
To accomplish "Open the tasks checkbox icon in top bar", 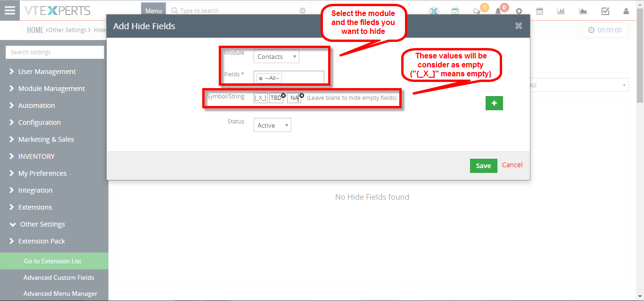I will (605, 10).
